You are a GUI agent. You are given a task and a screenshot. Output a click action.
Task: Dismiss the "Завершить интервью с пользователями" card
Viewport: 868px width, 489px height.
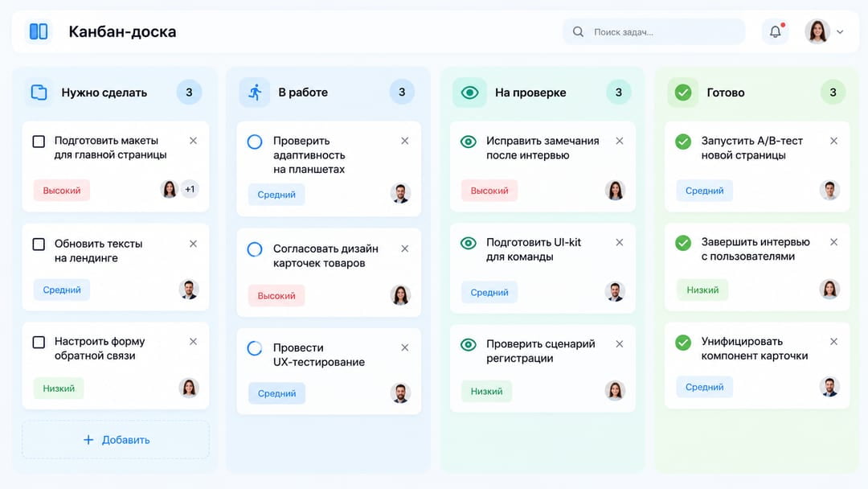[x=833, y=242]
